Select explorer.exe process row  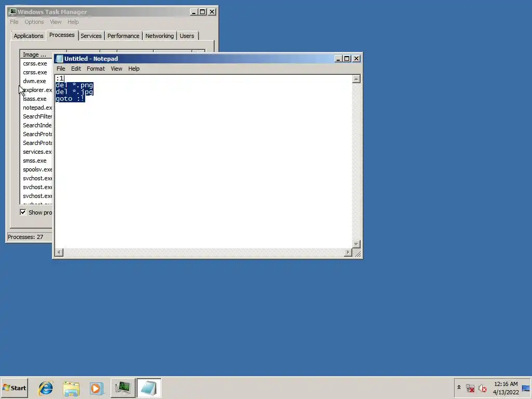36,90
